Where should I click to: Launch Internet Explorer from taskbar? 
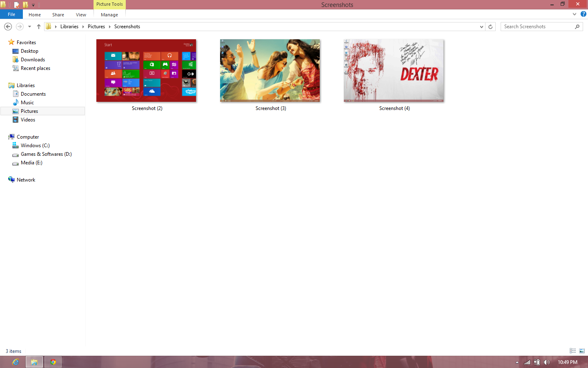16,362
